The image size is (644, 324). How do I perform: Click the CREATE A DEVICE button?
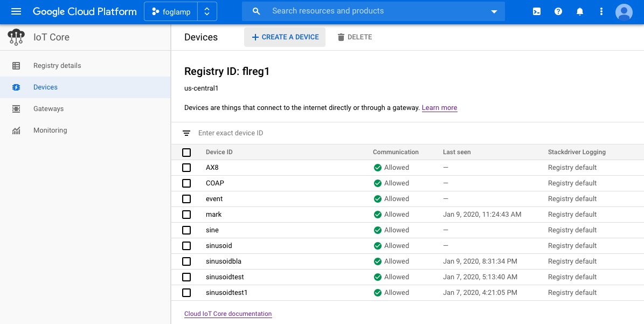click(285, 37)
